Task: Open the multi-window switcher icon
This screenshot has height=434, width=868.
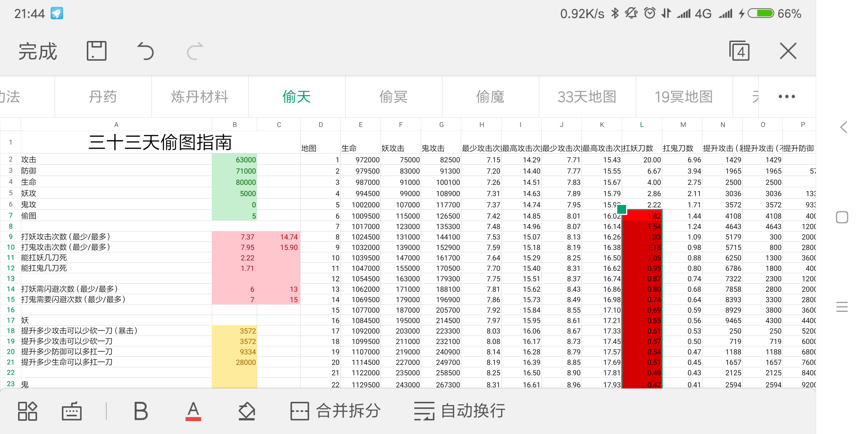Action: click(739, 51)
